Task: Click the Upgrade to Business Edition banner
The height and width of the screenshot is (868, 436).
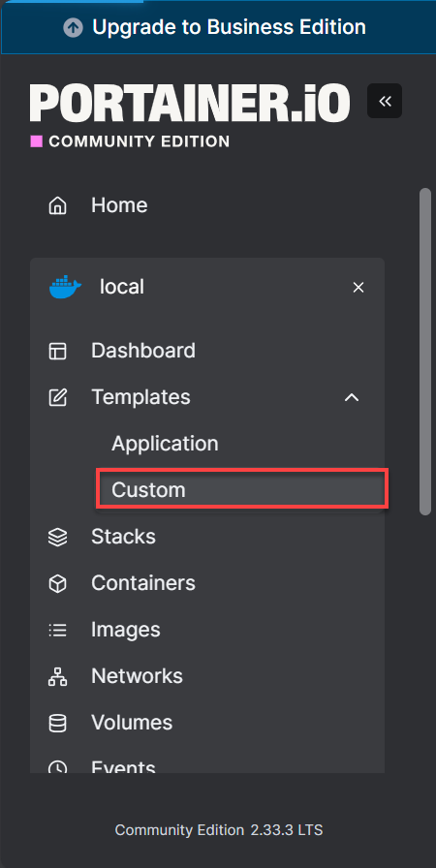Action: click(218, 27)
